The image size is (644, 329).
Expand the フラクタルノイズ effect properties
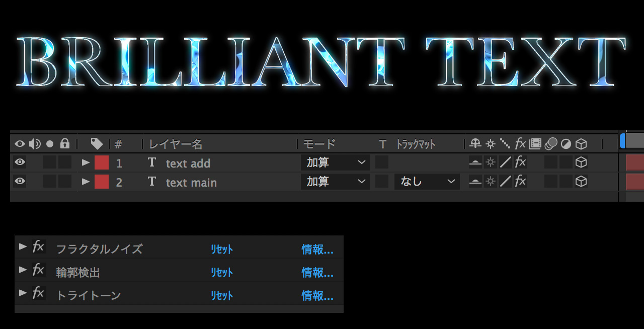pos(22,246)
